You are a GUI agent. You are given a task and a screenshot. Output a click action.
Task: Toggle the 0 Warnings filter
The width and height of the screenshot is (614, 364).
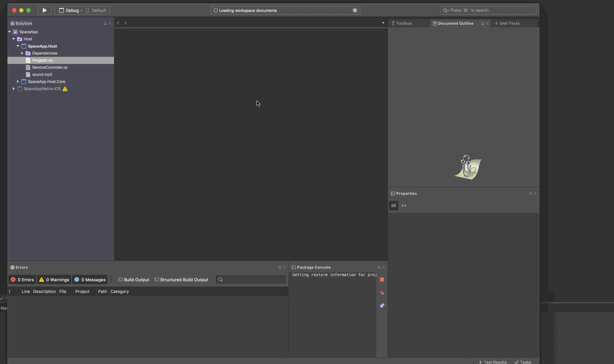point(54,279)
